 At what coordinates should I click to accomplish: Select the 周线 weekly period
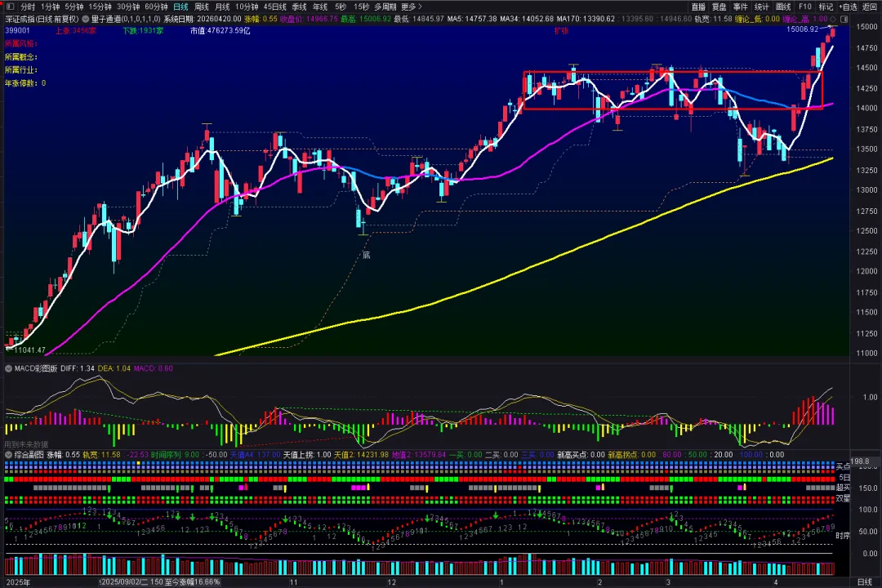[202, 7]
